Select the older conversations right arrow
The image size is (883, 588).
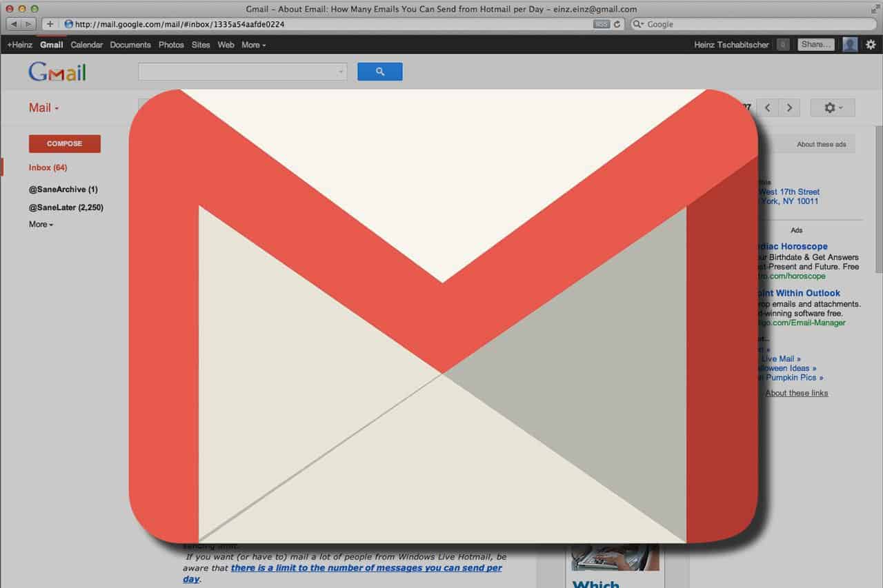(x=789, y=107)
